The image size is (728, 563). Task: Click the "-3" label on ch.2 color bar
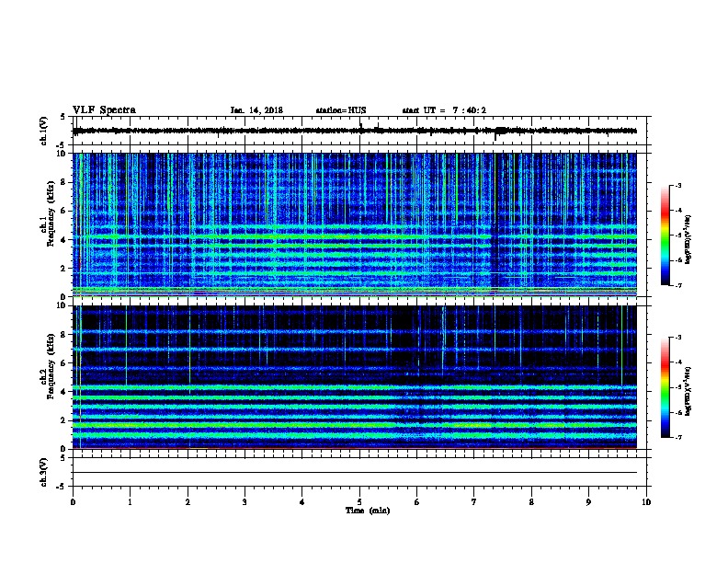point(678,338)
